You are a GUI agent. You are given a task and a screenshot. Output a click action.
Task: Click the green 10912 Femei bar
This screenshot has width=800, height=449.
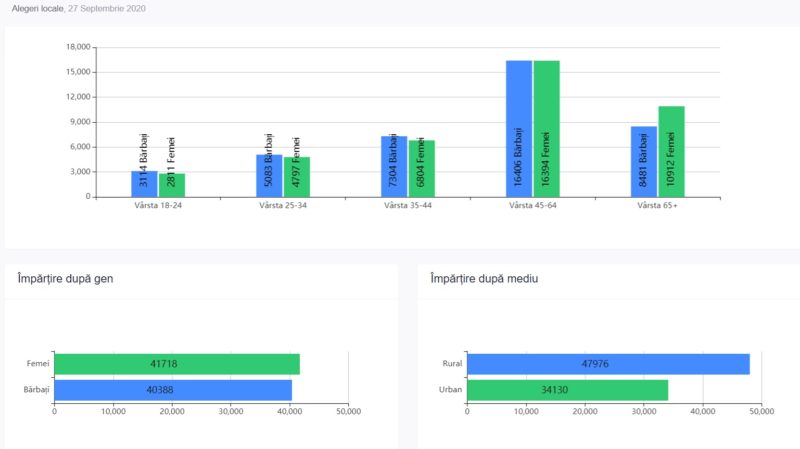(671, 151)
